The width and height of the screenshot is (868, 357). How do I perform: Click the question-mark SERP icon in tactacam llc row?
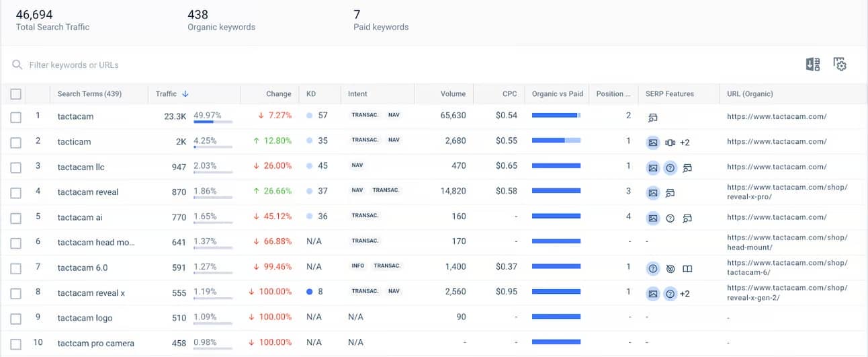pyautogui.click(x=670, y=167)
